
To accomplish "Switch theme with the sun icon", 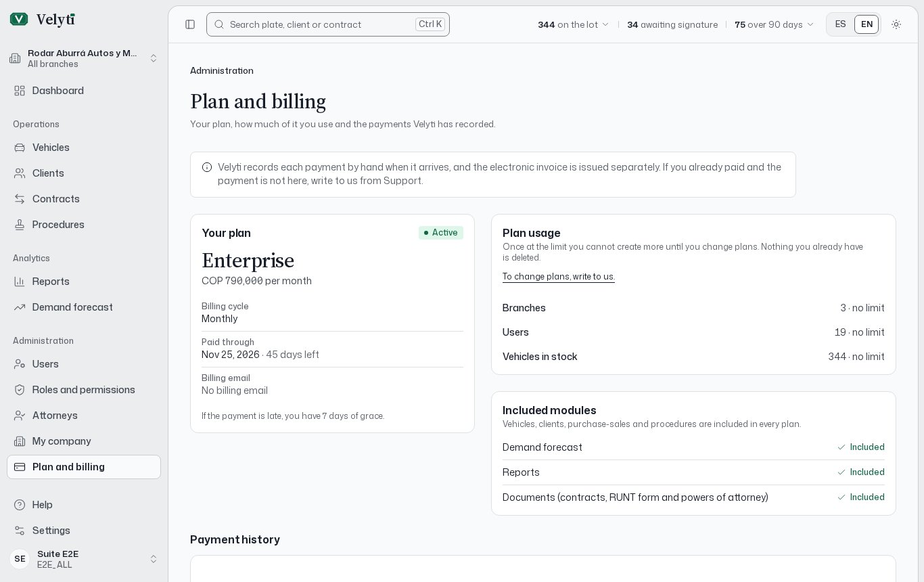I will [896, 24].
